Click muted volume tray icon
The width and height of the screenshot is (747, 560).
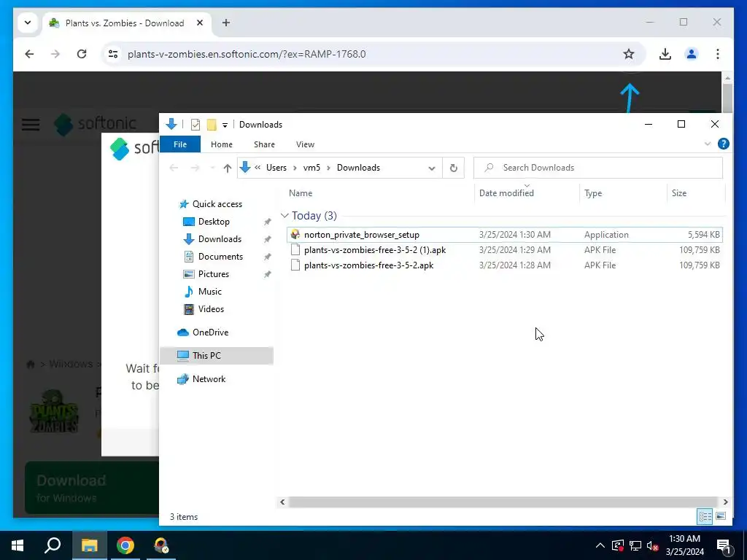tap(653, 545)
